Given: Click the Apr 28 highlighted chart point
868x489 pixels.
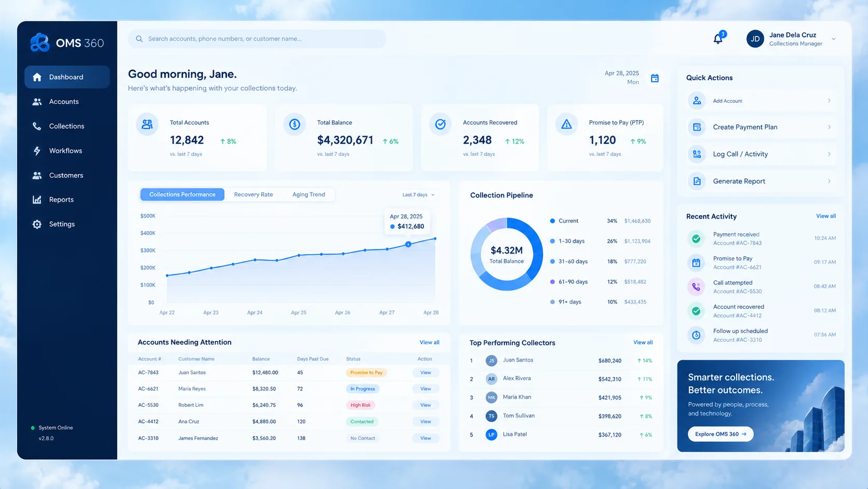Looking at the screenshot, I should (409, 244).
